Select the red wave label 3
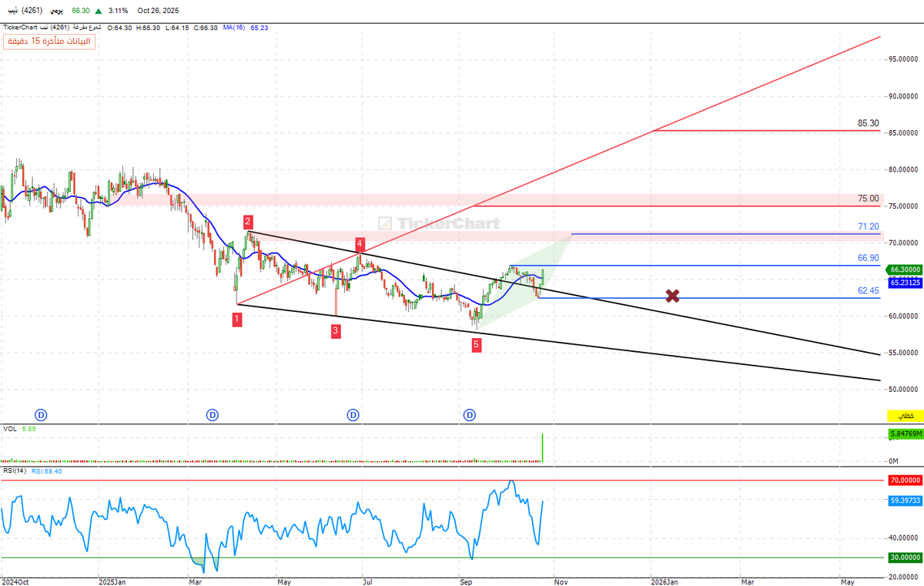 point(336,330)
